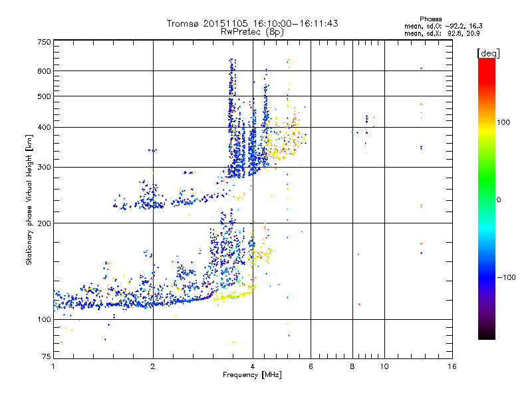Screen dimensions: 532x399
Task: Click the 'Frequency [MHz]' axis label
Action: point(252,375)
